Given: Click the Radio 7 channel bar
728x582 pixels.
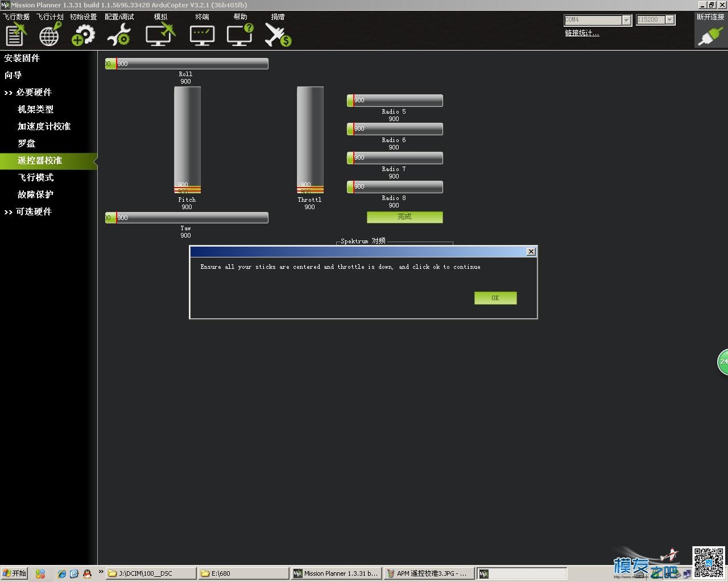Looking at the screenshot, I should (395, 158).
